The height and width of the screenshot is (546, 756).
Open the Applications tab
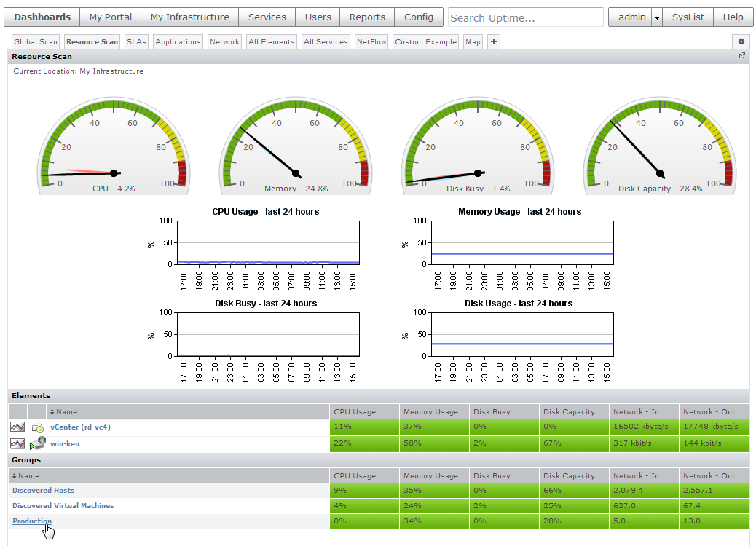point(178,42)
